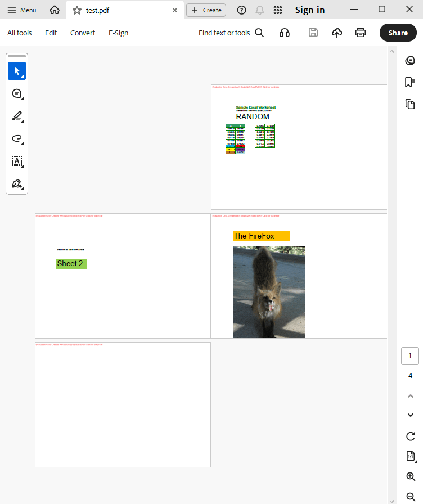Screen dimensions: 423x504
Task: Open the E-Sign tools
Action: pos(118,33)
